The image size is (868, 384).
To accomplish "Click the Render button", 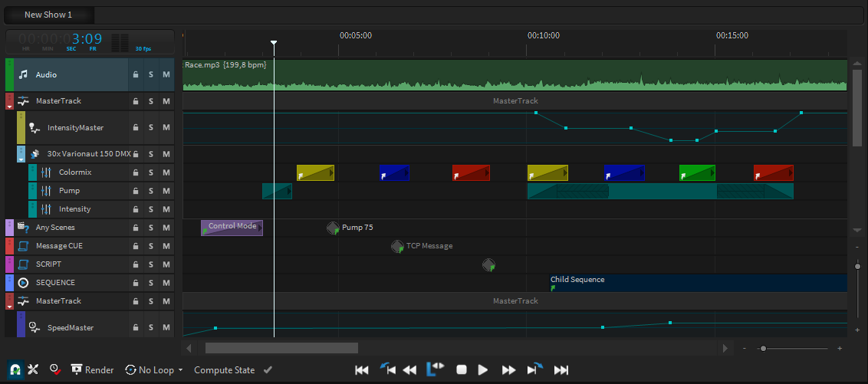I will (x=92, y=370).
